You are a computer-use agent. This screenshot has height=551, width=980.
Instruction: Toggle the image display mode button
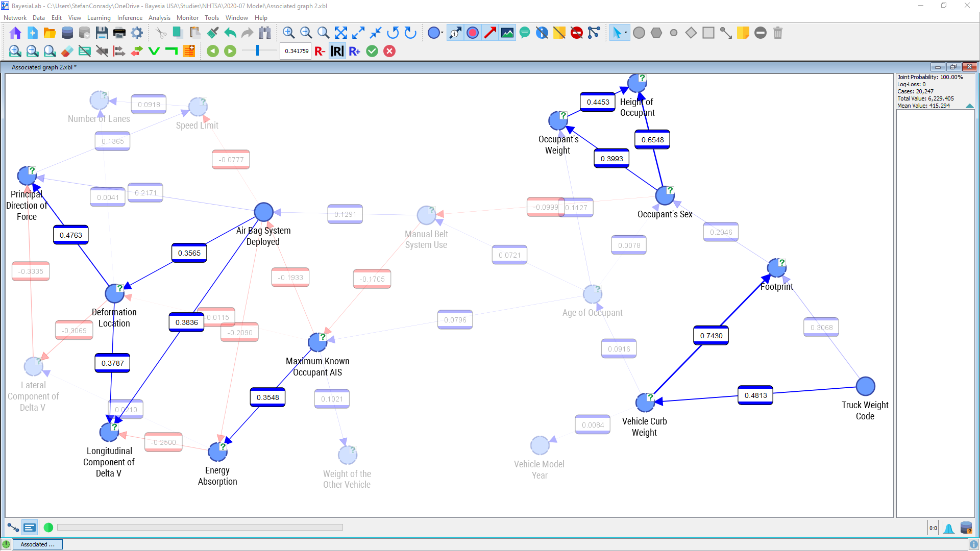pyautogui.click(x=507, y=33)
